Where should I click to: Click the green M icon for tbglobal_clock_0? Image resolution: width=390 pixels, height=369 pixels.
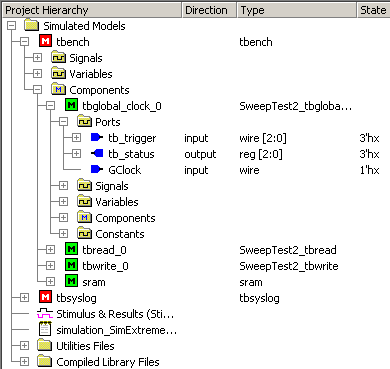click(71, 105)
